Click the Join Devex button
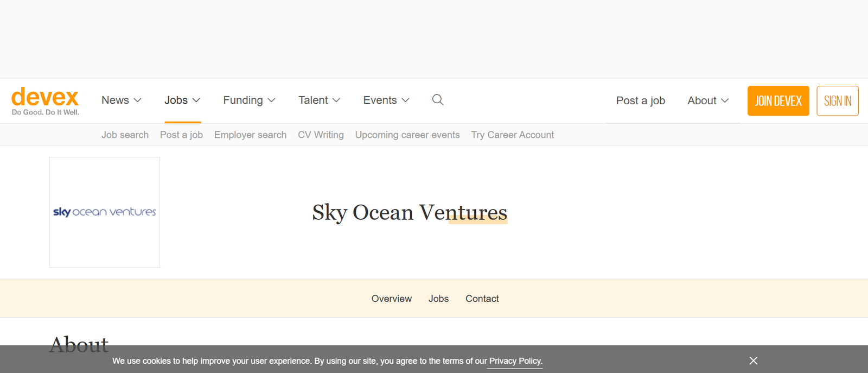Image resolution: width=868 pixels, height=373 pixels. pyautogui.click(x=778, y=101)
